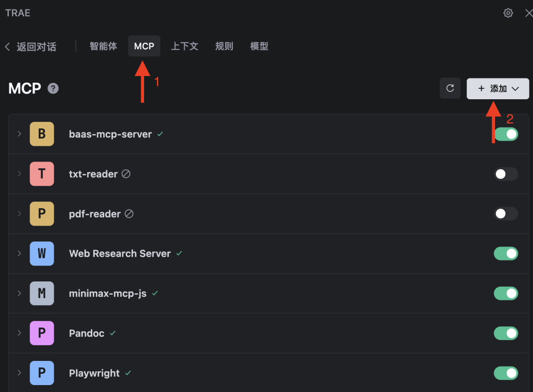
Task: Expand the txt-reader row chevron
Action: point(19,174)
